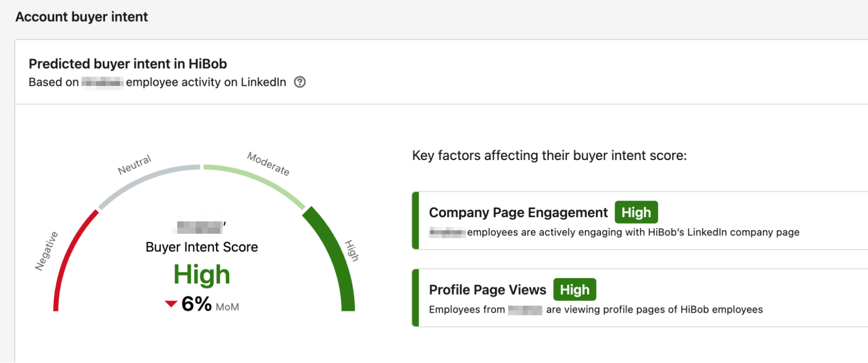Click Predicted buyer intent in HiBob title

click(128, 64)
